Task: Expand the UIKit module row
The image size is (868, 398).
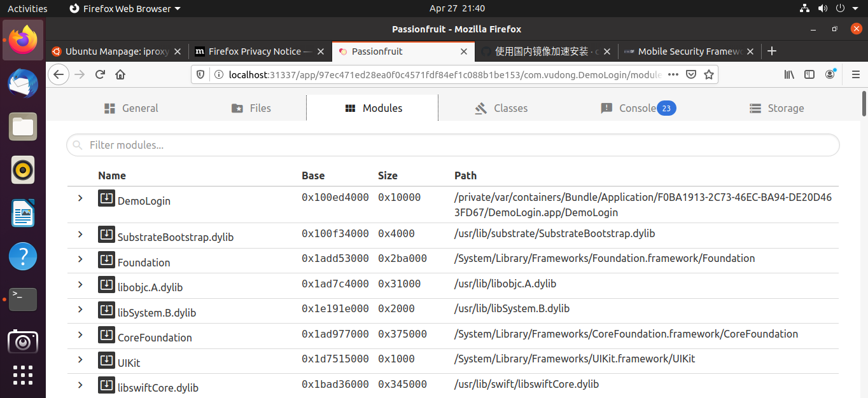Action: (x=80, y=360)
